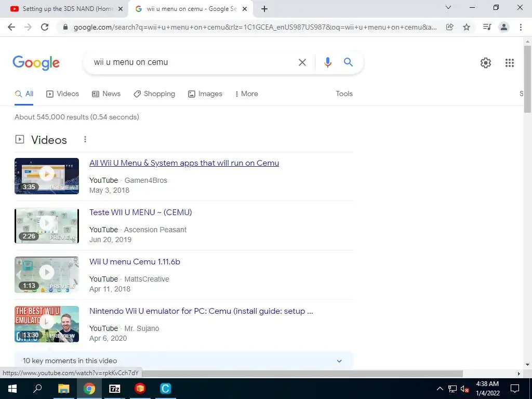Play the 2:26 Ascension Peasant video thumbnail
532x399 pixels.
(x=47, y=225)
